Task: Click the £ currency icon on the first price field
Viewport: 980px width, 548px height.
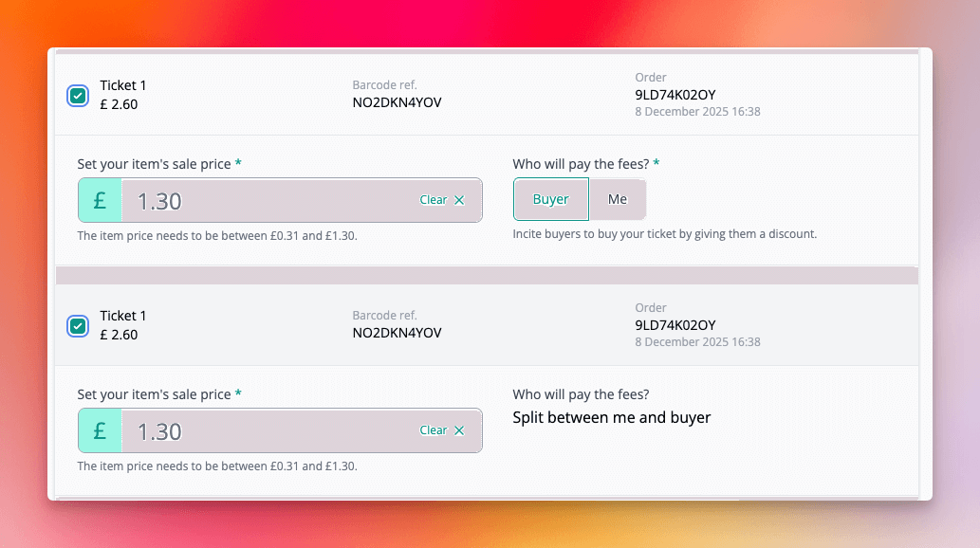Action: [x=99, y=199]
